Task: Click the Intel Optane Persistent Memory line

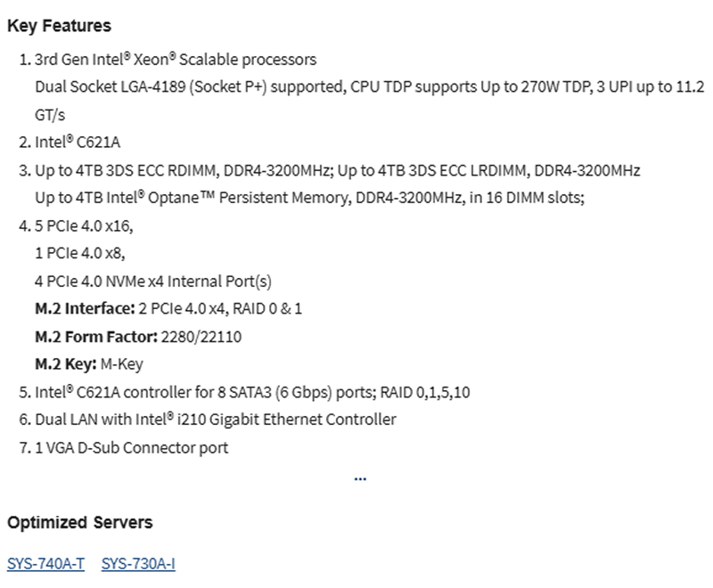Action: coord(309,198)
